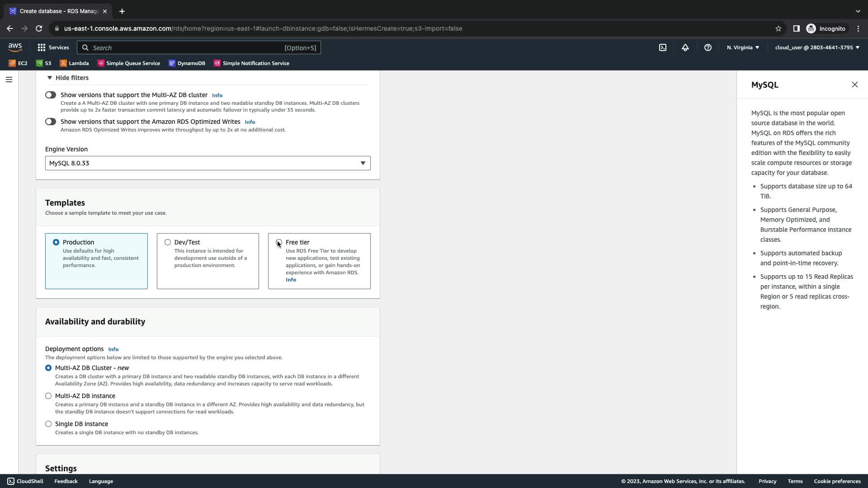Image resolution: width=868 pixels, height=488 pixels.
Task: Select Single DB instance deployment option
Action: tap(48, 424)
